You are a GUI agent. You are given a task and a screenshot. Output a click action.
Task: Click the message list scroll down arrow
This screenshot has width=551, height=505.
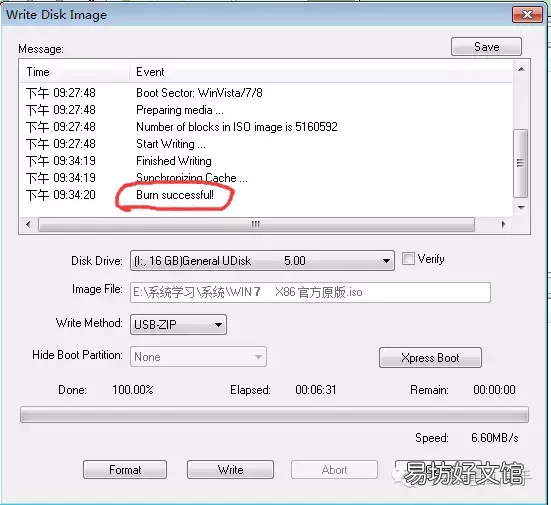pos(521,208)
